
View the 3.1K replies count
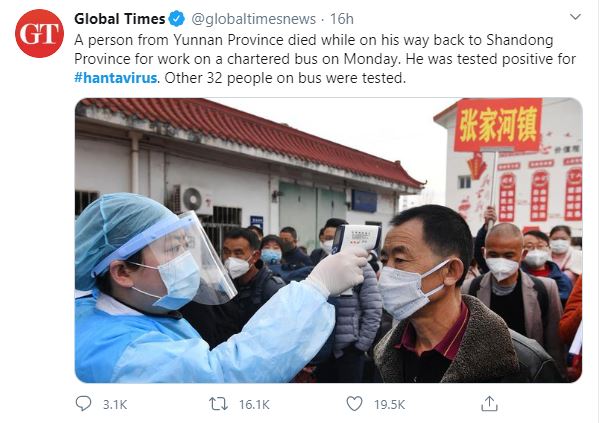tap(115, 405)
